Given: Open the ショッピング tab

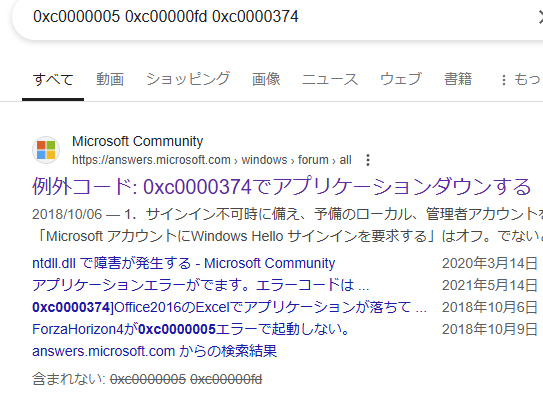Looking at the screenshot, I should pyautogui.click(x=188, y=79).
